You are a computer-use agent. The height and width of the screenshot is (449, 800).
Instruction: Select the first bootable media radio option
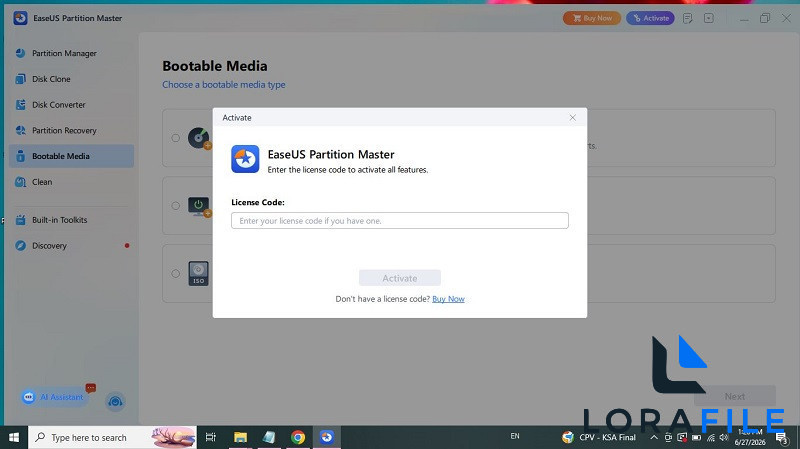click(x=176, y=138)
